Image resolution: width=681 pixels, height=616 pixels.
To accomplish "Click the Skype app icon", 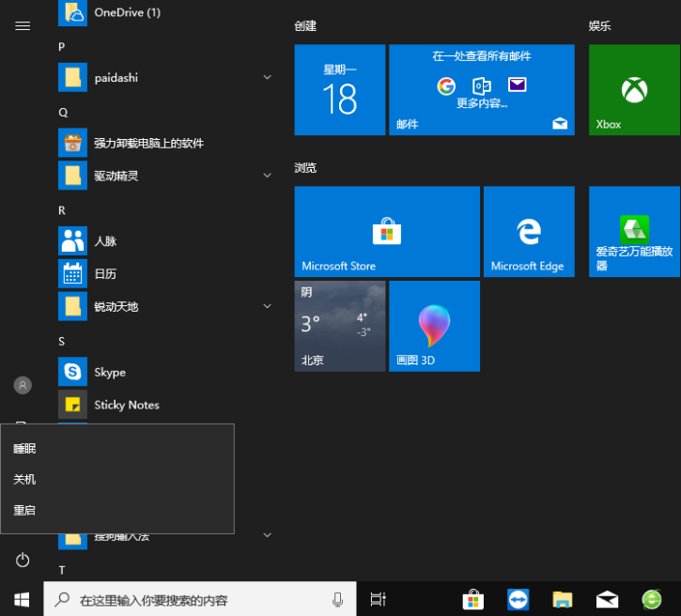I will [72, 372].
